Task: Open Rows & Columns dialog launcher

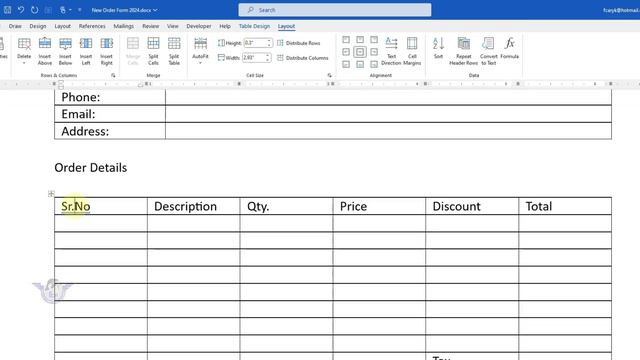Action: pyautogui.click(x=113, y=76)
